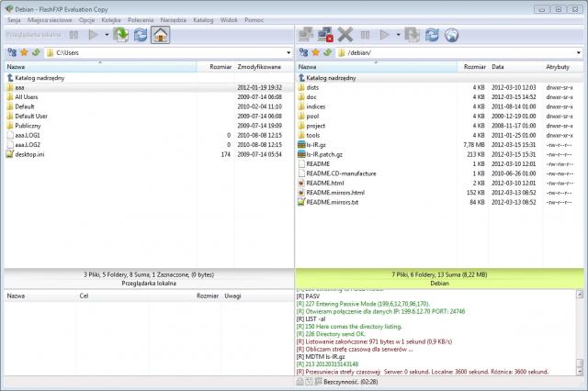Click the log panel vertical scrollbar
This screenshot has height=391, width=588.
[580, 330]
